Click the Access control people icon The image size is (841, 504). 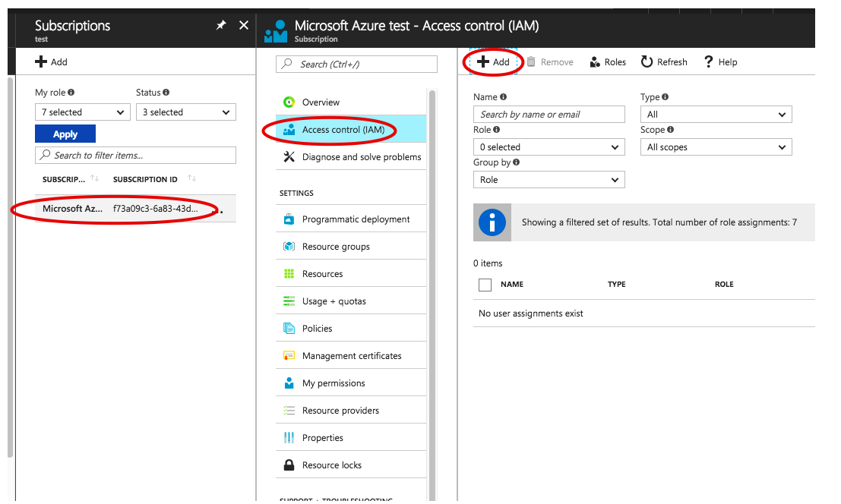tap(289, 129)
